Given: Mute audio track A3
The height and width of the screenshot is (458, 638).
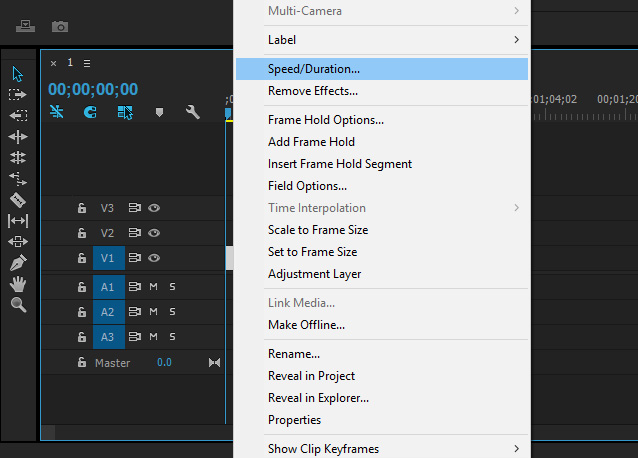Looking at the screenshot, I should [x=153, y=337].
